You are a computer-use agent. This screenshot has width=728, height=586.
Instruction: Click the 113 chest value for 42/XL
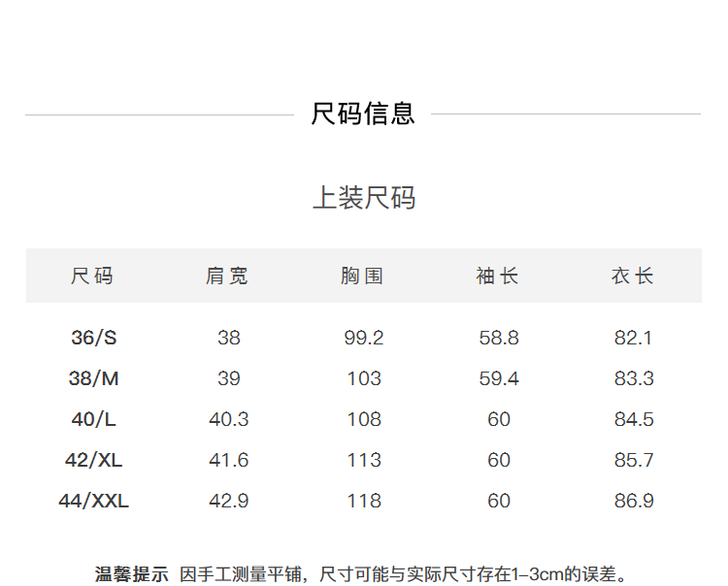(x=364, y=460)
